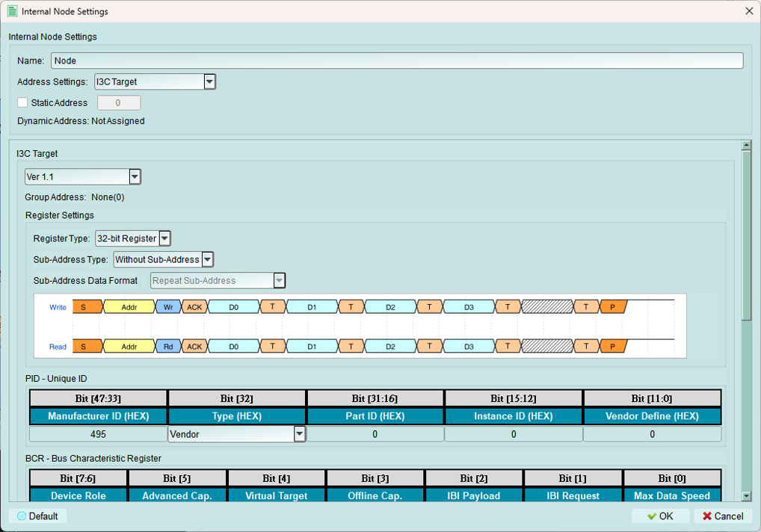Screen dimensions: 761x532
Task: Open the Sub-Address Data Format dropdown
Action: click(x=279, y=280)
